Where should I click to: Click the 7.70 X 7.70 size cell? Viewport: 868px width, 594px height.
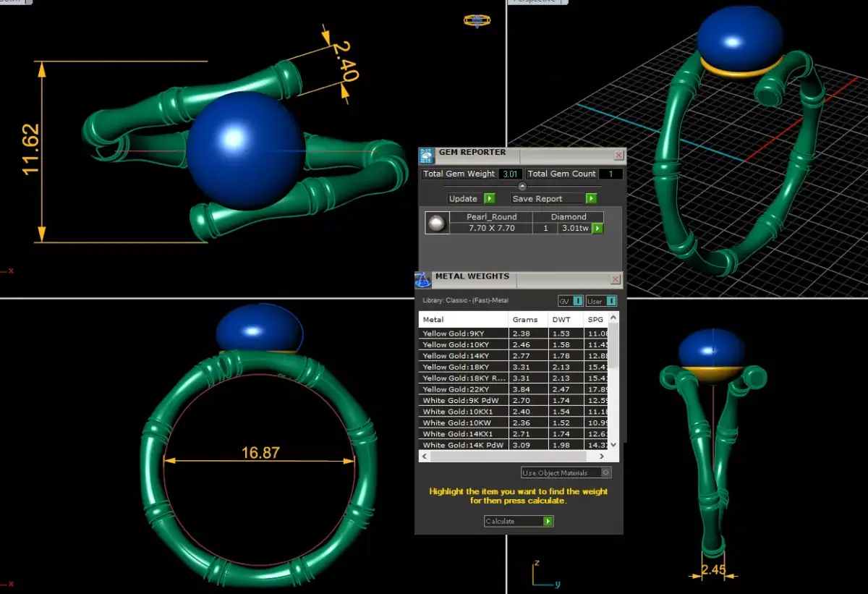click(491, 228)
